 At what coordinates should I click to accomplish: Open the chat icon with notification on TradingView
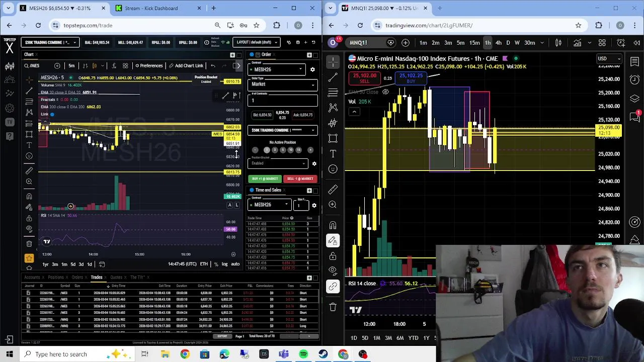point(635,117)
